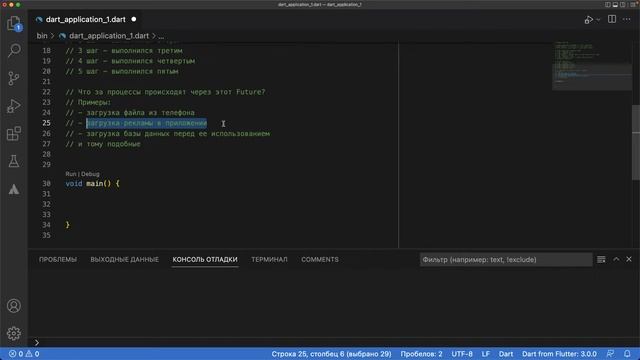Click line number 25 in gutter
Viewport: 640px width, 360px height.
pyautogui.click(x=47, y=123)
